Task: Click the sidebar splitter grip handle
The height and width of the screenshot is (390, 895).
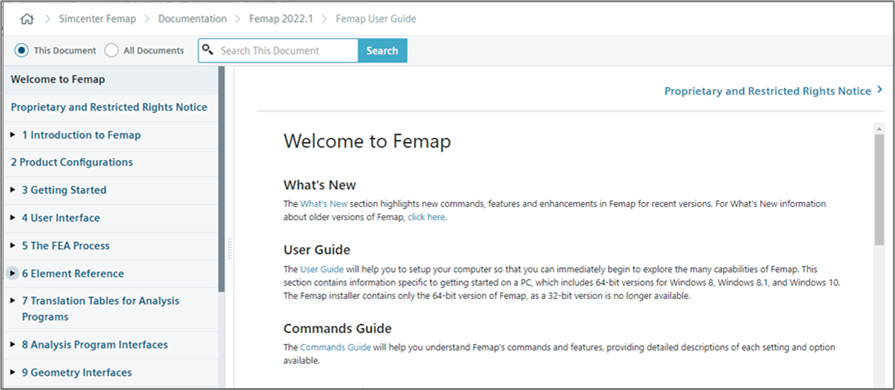Action: (x=230, y=250)
